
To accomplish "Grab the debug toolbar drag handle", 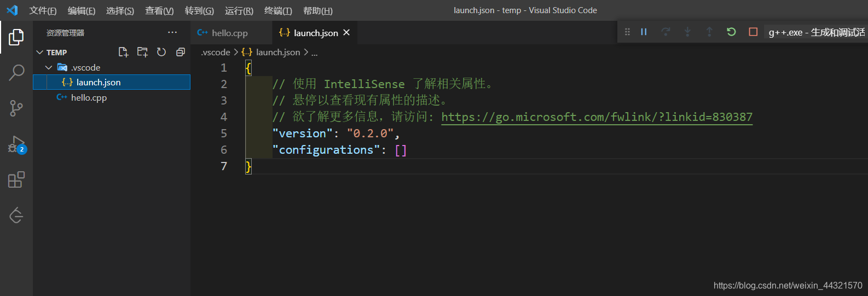I will pos(627,32).
